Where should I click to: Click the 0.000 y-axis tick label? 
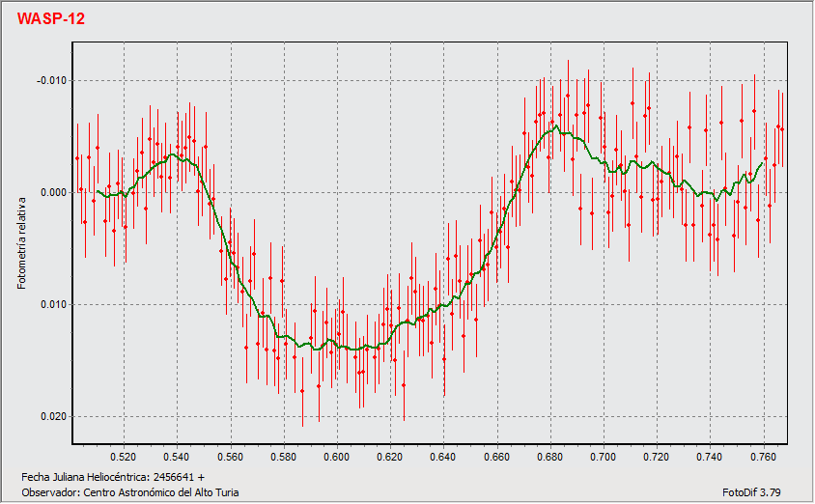(x=53, y=192)
